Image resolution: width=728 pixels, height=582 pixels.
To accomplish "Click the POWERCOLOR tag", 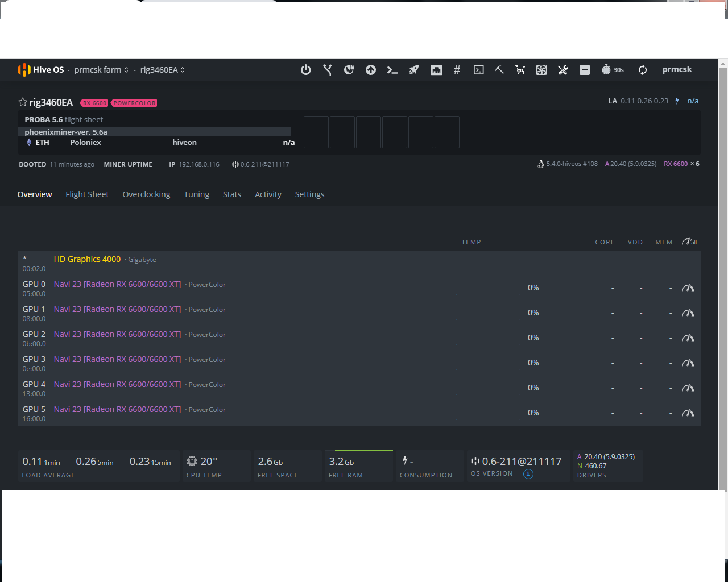I will (134, 103).
